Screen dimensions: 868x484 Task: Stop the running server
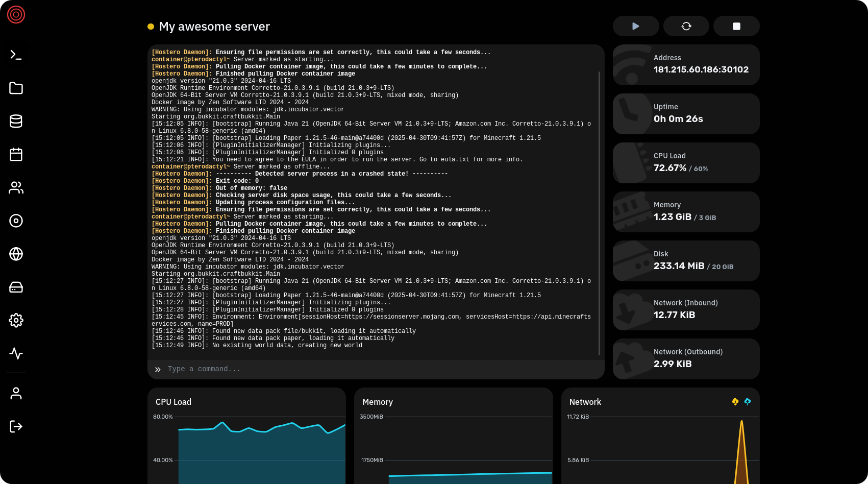coord(736,26)
